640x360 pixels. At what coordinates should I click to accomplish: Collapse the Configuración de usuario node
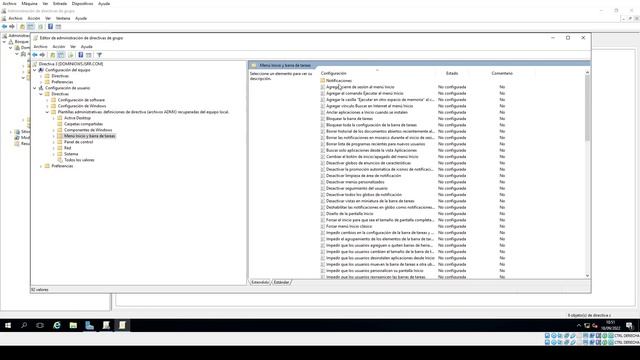35,88
